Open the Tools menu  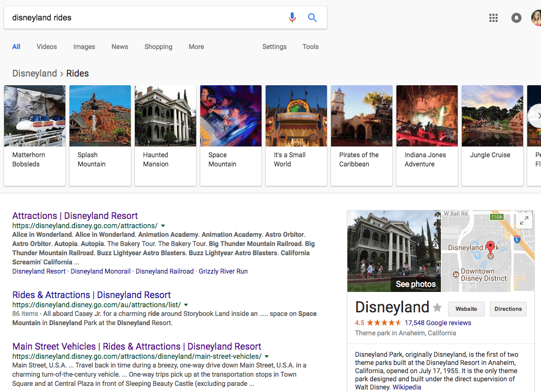click(x=310, y=46)
